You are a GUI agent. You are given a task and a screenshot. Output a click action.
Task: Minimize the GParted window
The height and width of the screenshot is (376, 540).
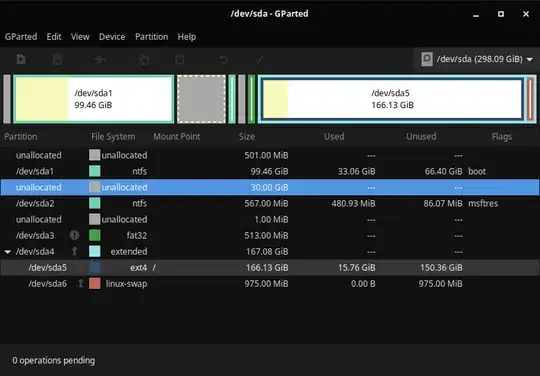click(x=476, y=15)
